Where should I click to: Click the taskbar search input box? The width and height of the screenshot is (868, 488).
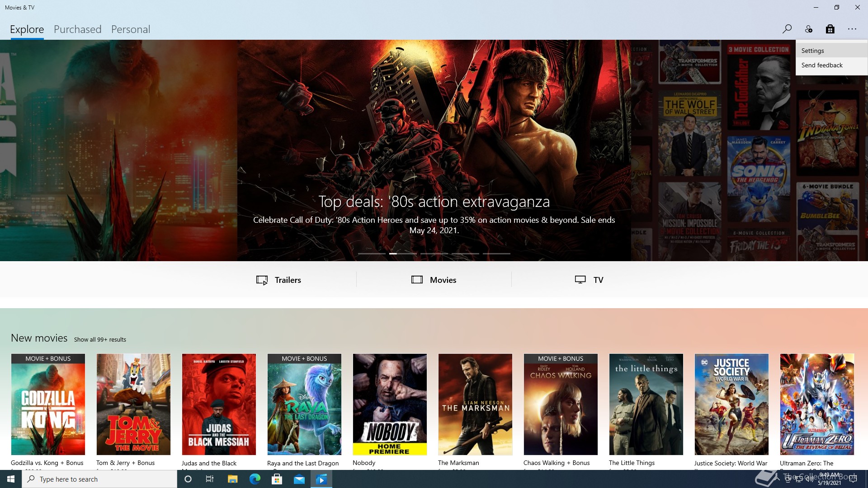click(99, 479)
